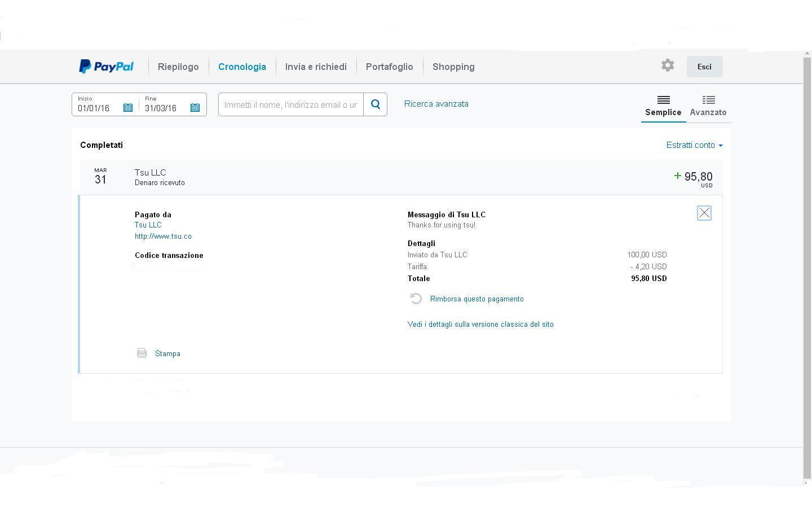Click the PayPal logo
Viewport: 812px width, 508px height.
(x=106, y=67)
